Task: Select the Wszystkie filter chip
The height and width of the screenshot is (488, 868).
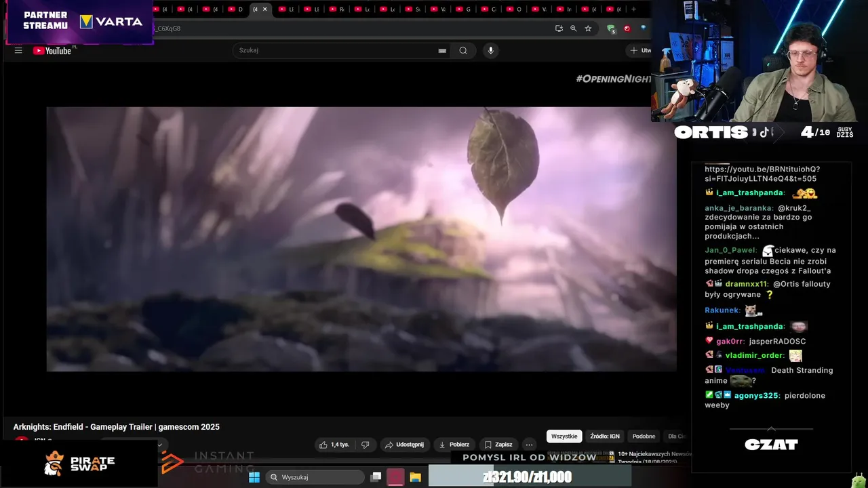Action: coord(564,436)
